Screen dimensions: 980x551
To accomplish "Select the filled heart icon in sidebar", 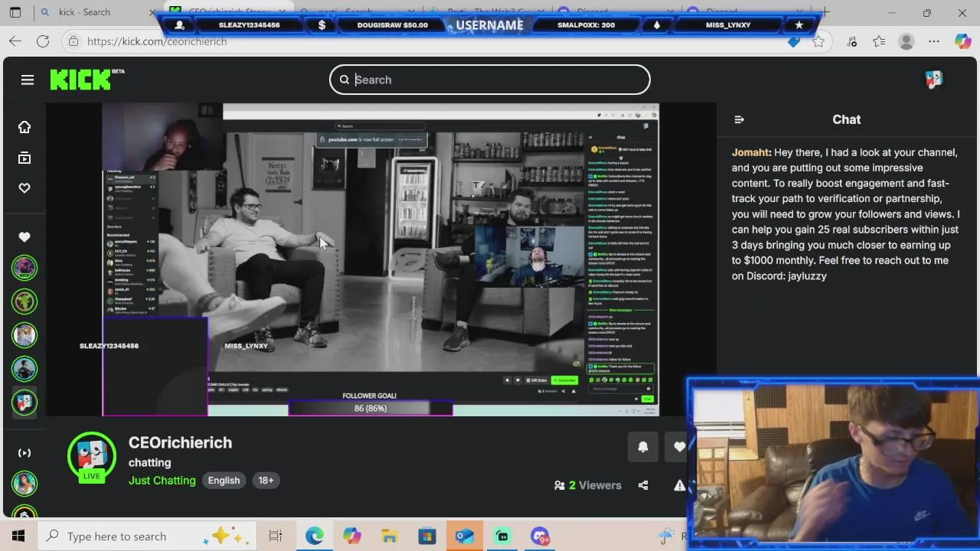I will [24, 237].
